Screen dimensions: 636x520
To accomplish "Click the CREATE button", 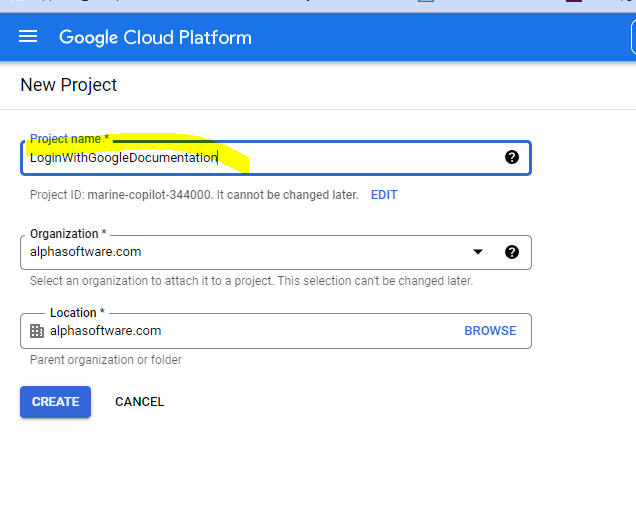I will coord(56,402).
